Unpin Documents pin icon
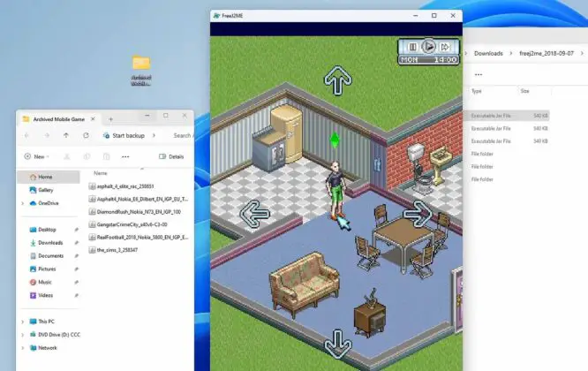Screen dimensions: 588x371 (76, 256)
